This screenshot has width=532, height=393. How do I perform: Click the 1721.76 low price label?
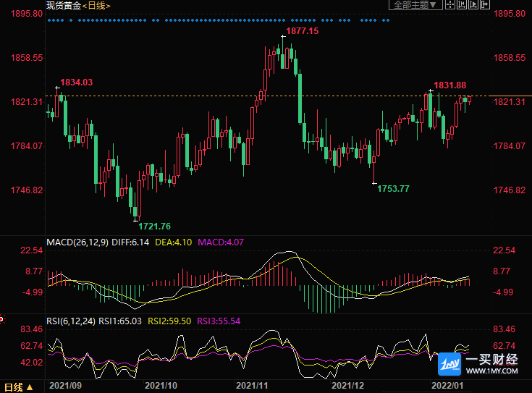[x=154, y=227]
